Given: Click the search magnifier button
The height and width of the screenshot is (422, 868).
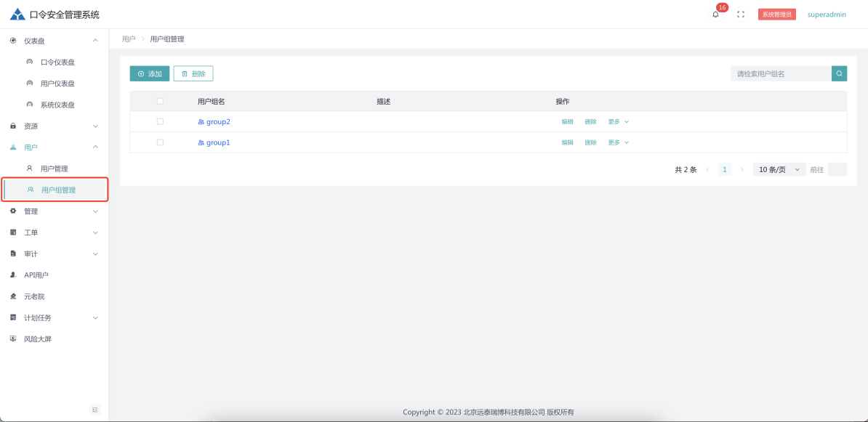Looking at the screenshot, I should coord(839,73).
